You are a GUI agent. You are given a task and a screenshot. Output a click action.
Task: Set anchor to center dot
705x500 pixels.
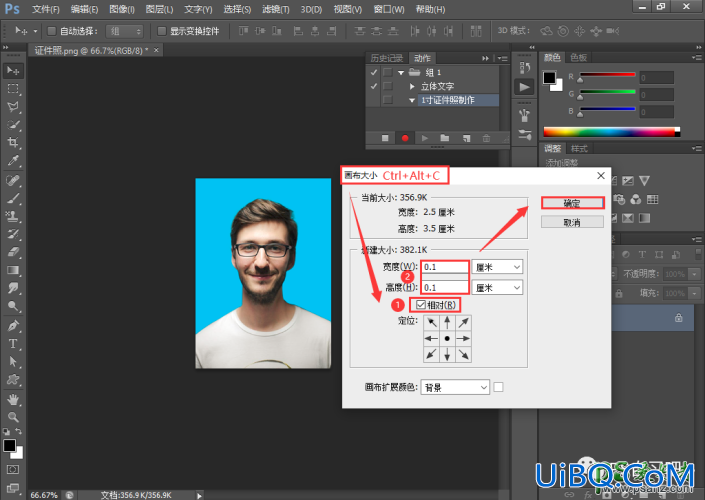coord(447,339)
